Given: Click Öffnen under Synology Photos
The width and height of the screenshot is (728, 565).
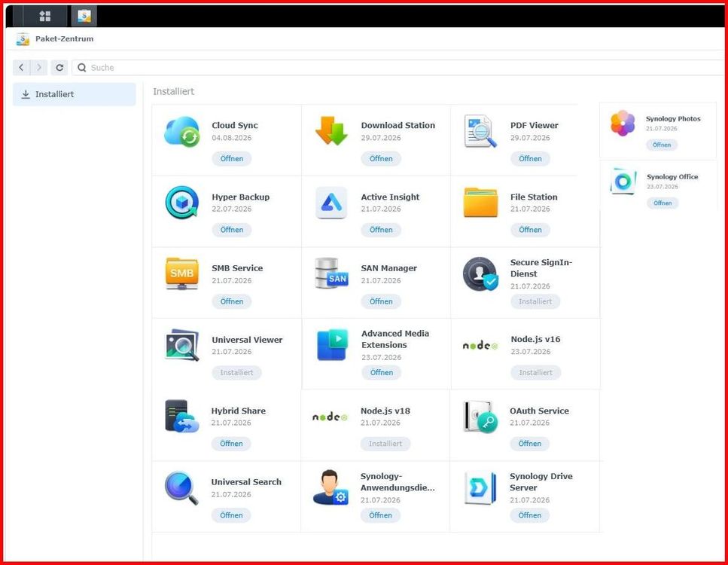Looking at the screenshot, I should 662,145.
